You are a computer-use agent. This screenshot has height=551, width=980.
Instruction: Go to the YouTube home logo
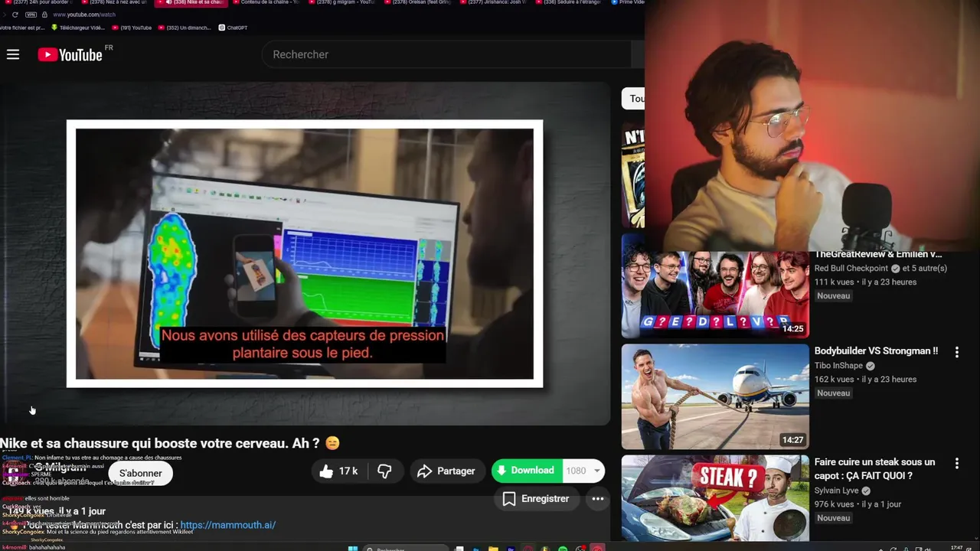coord(70,54)
